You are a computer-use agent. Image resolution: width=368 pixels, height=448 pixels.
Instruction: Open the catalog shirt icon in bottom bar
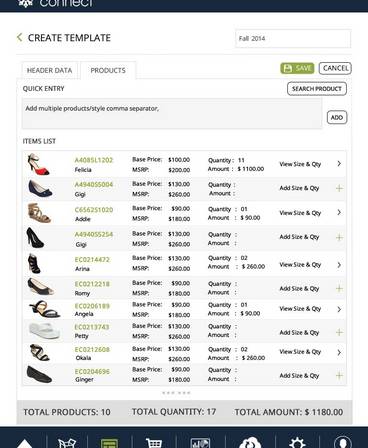[x=67, y=443]
